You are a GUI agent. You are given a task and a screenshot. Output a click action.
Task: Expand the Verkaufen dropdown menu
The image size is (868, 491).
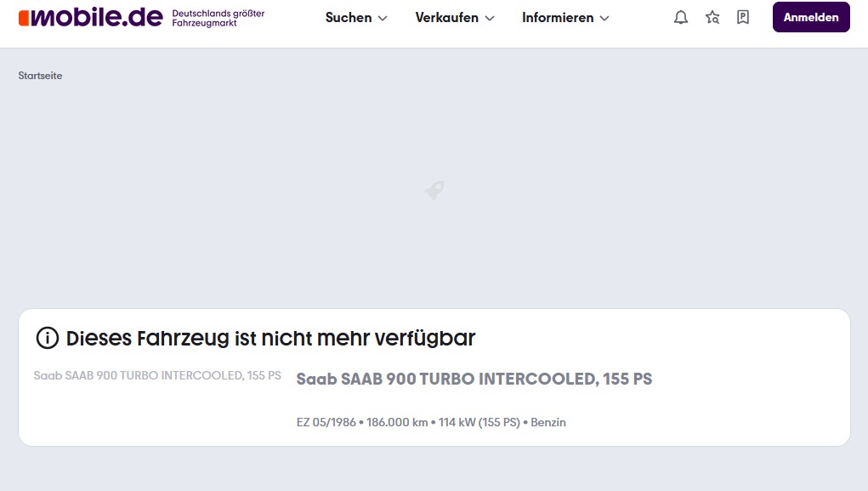pos(455,18)
